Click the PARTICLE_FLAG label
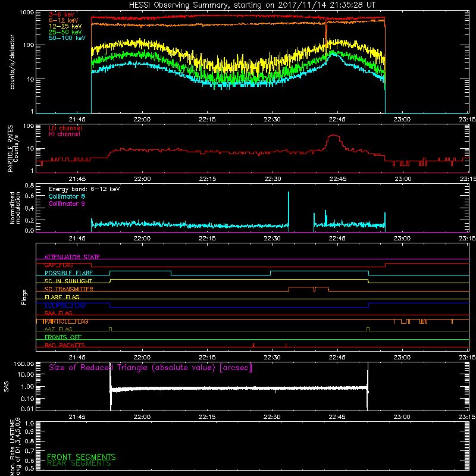The image size is (476, 476). tap(65, 321)
